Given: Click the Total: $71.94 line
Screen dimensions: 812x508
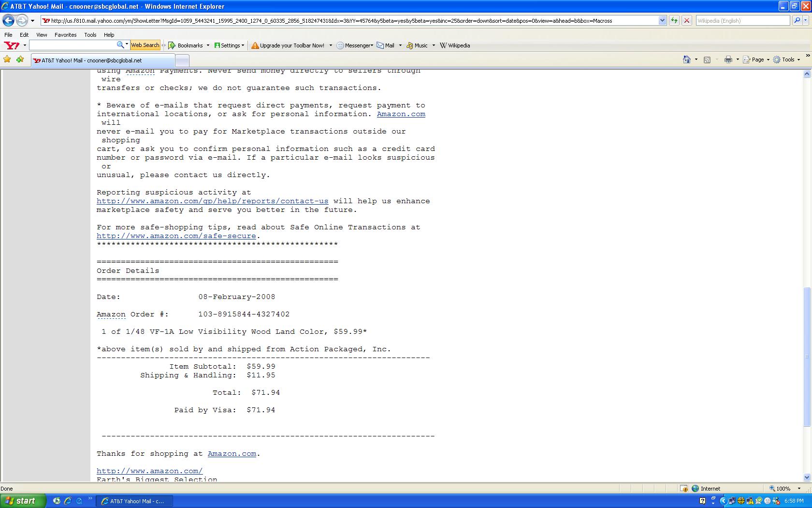Looking at the screenshot, I should click(x=246, y=393).
